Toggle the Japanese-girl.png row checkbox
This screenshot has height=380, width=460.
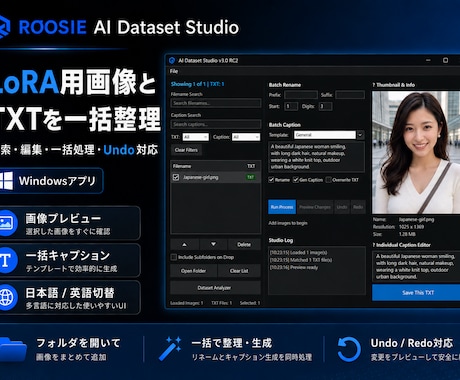(x=176, y=177)
